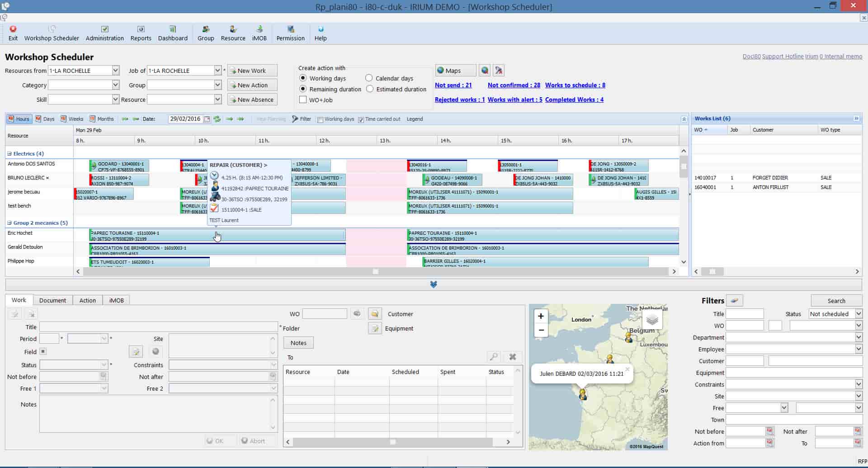
Task: Select the Hours timeline view
Action: coord(19,118)
